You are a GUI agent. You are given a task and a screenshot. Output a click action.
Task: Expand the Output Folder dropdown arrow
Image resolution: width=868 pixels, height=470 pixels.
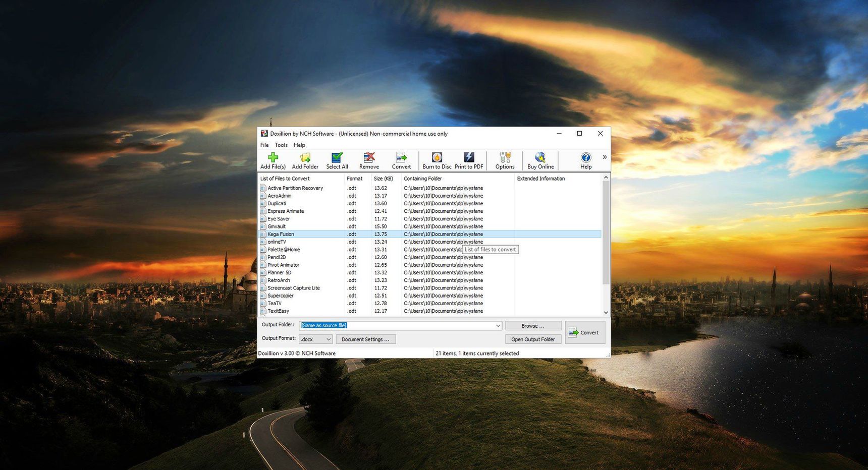click(498, 326)
